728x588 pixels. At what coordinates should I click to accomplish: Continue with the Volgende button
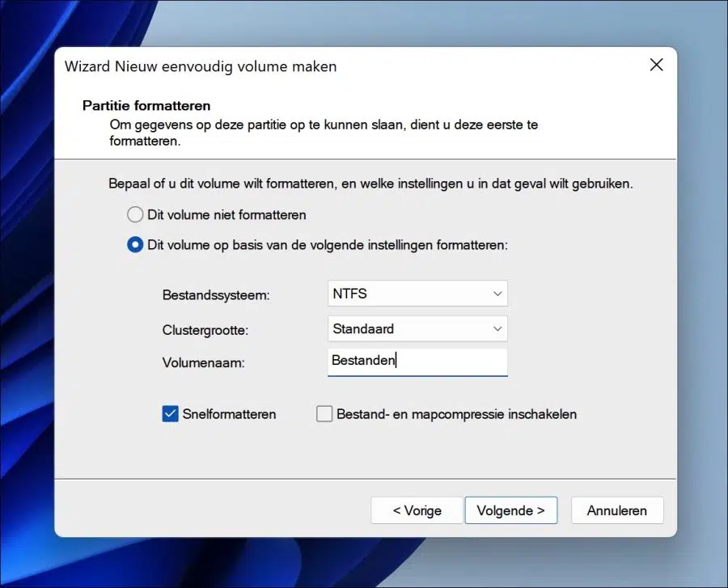510,510
